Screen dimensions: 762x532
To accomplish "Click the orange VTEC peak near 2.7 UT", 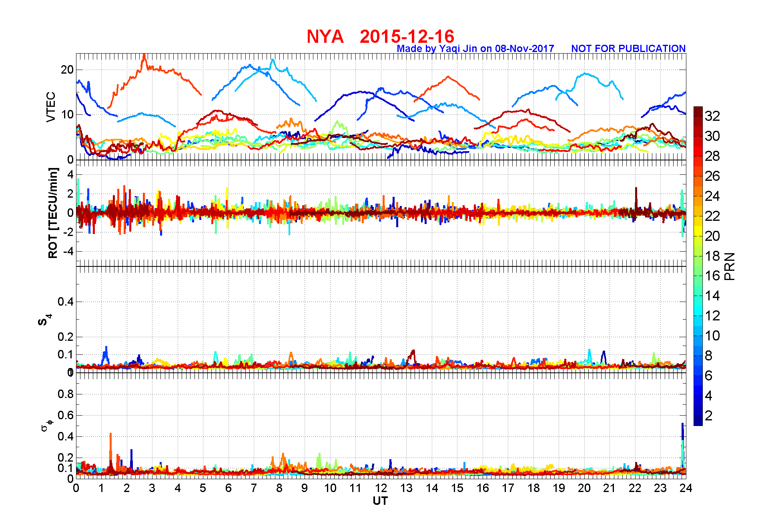I will pyautogui.click(x=144, y=60).
